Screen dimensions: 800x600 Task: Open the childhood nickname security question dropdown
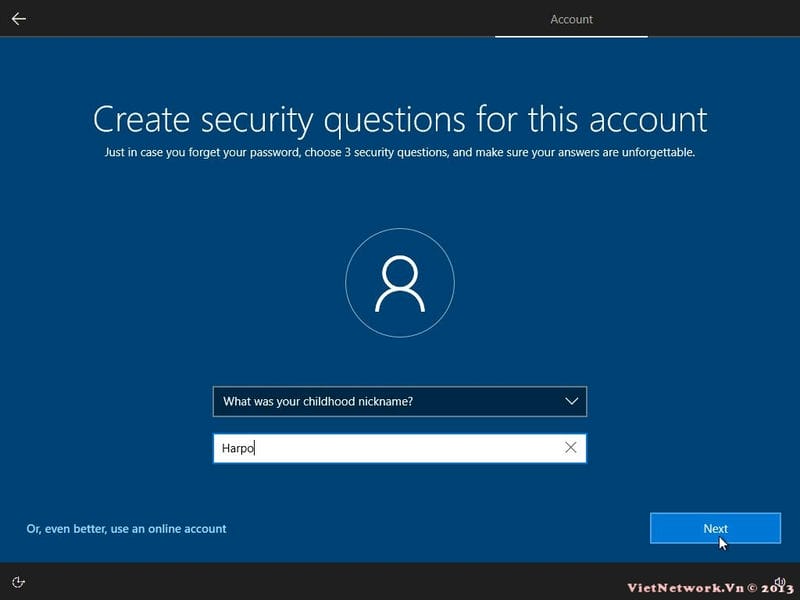point(399,402)
